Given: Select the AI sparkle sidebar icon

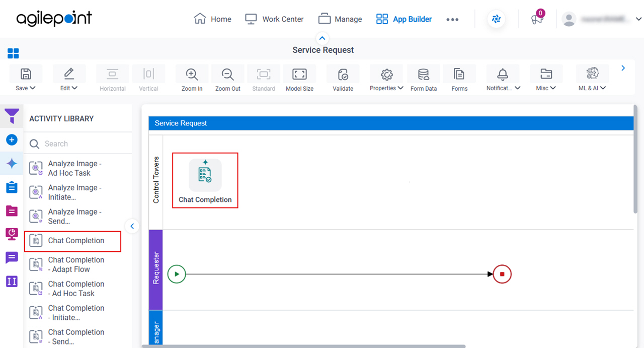Looking at the screenshot, I should pos(12,163).
